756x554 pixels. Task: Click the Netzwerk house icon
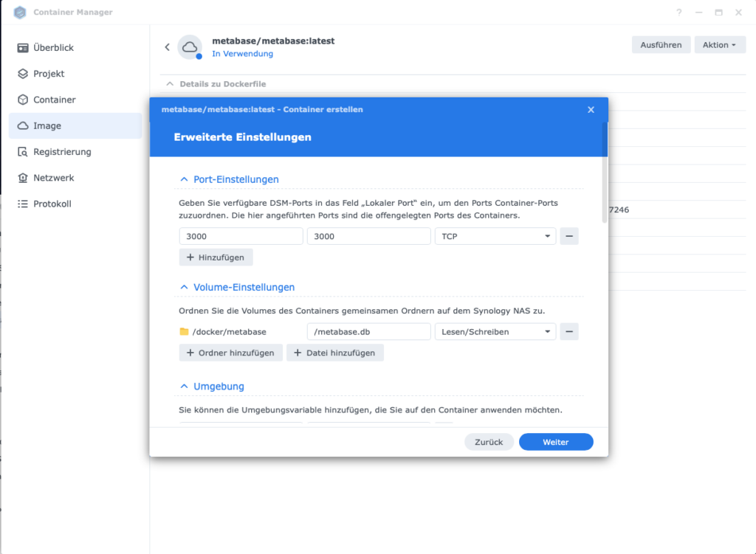[x=23, y=178]
